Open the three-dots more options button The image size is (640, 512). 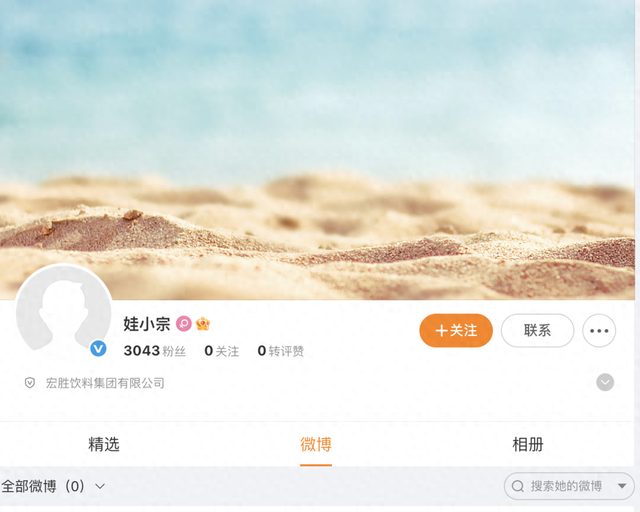coord(599,331)
